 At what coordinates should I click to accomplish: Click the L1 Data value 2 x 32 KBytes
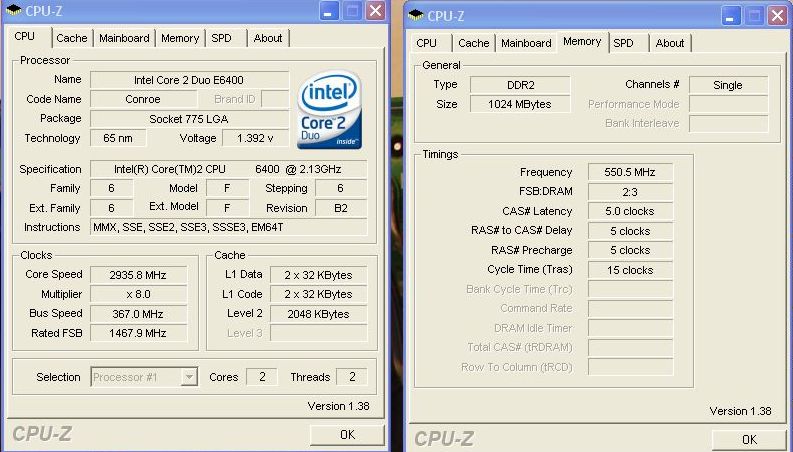318,275
